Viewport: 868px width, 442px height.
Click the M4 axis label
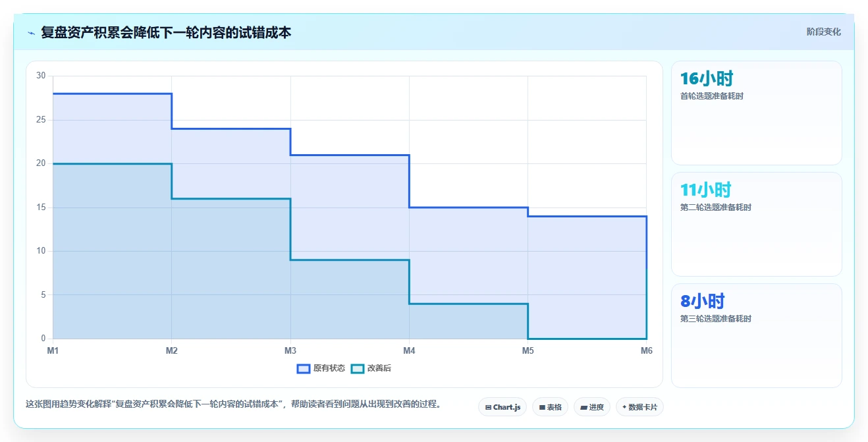[409, 351]
